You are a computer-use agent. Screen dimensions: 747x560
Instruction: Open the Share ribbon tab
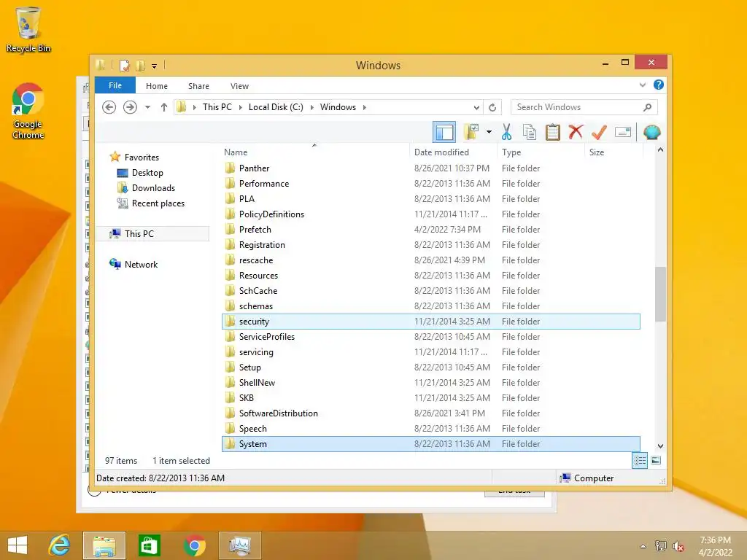click(198, 86)
